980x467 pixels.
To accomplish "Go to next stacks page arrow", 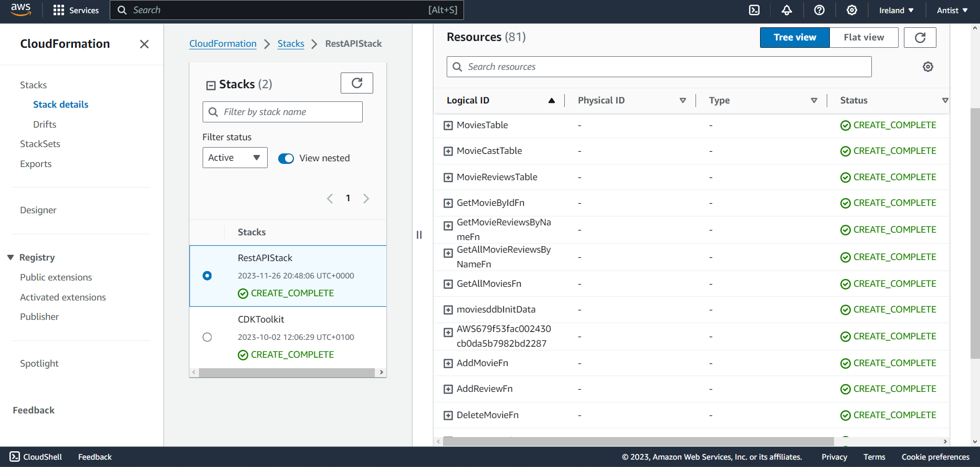I will [366, 199].
